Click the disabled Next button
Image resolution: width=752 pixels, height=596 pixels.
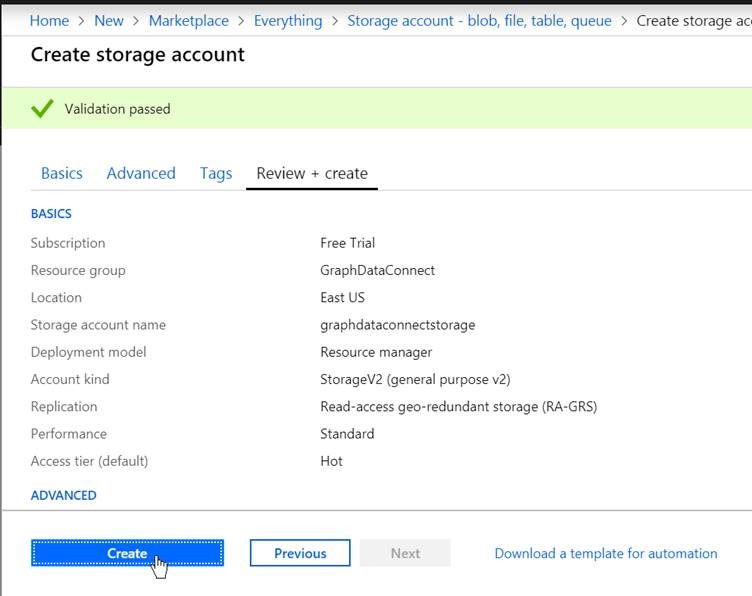(x=405, y=553)
